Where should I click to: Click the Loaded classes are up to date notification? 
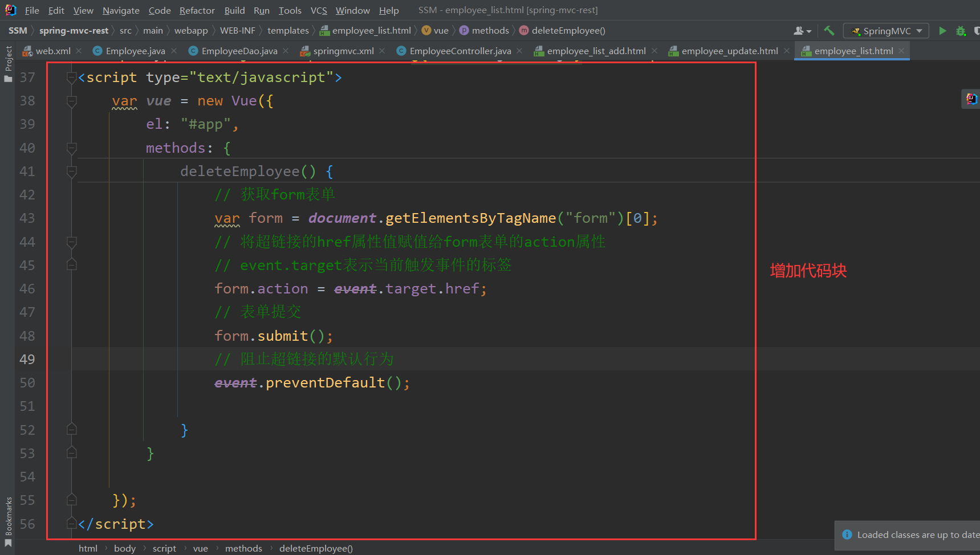pyautogui.click(x=908, y=535)
